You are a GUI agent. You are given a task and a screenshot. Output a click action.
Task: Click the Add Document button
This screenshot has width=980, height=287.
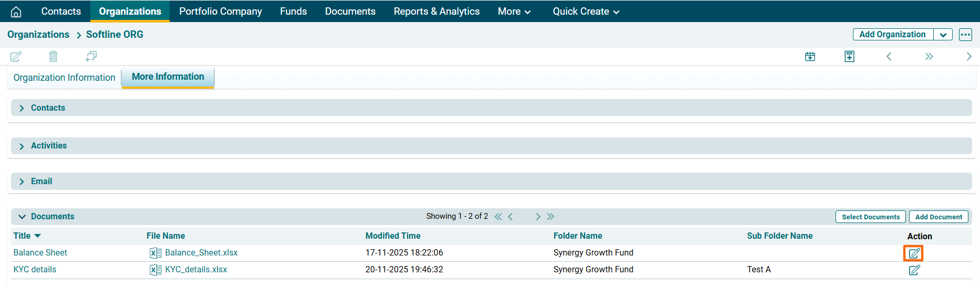coord(939,217)
